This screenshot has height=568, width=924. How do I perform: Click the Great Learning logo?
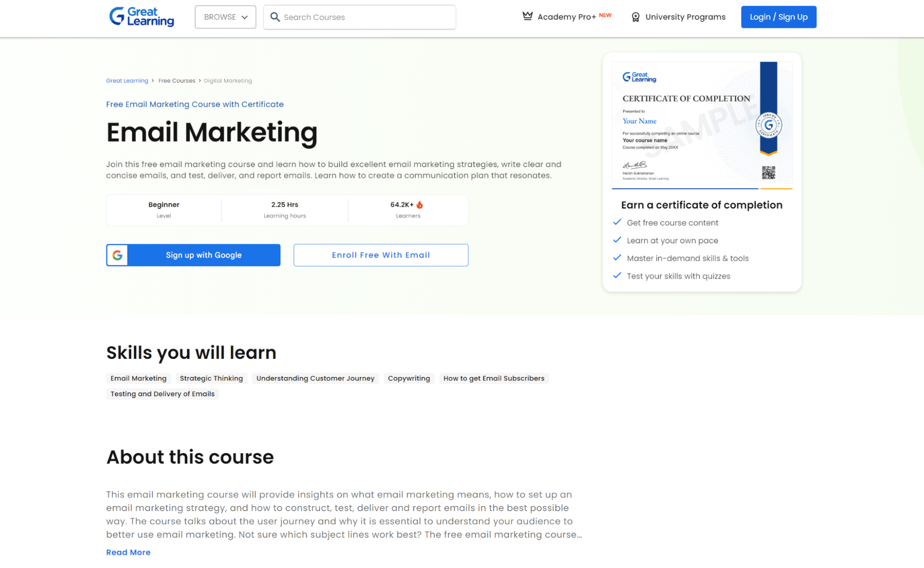click(141, 17)
